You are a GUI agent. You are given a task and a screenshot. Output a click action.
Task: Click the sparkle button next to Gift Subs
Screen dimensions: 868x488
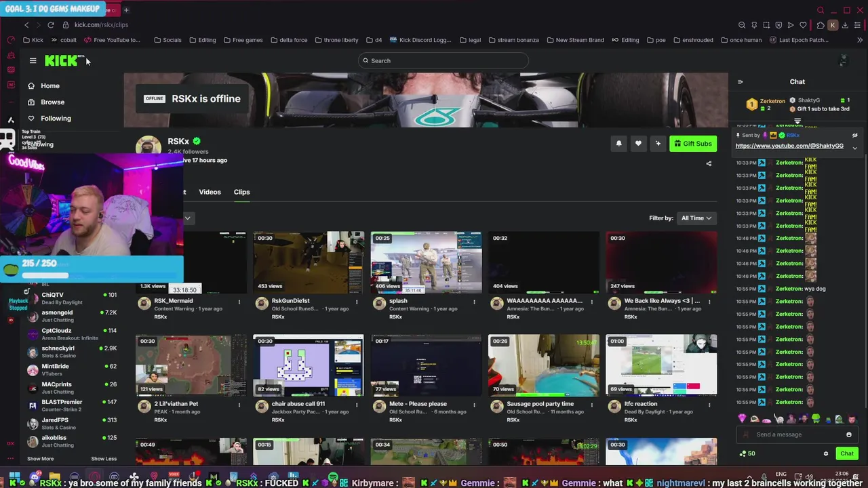coord(658,144)
